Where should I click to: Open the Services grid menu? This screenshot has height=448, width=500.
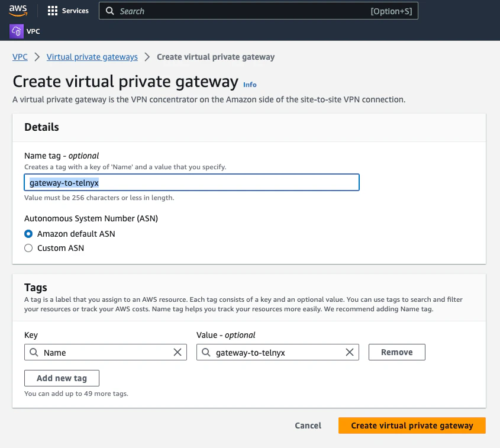[x=67, y=10]
